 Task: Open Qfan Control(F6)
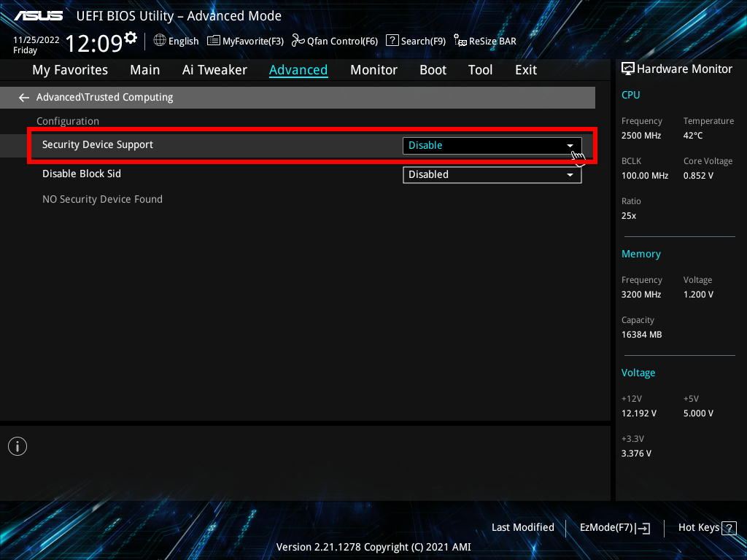(x=335, y=41)
